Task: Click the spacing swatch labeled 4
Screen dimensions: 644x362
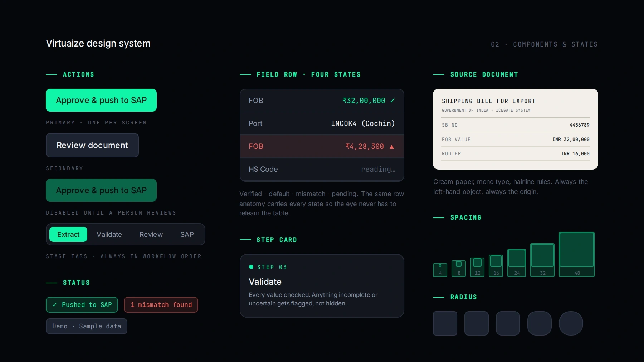Action: click(440, 270)
